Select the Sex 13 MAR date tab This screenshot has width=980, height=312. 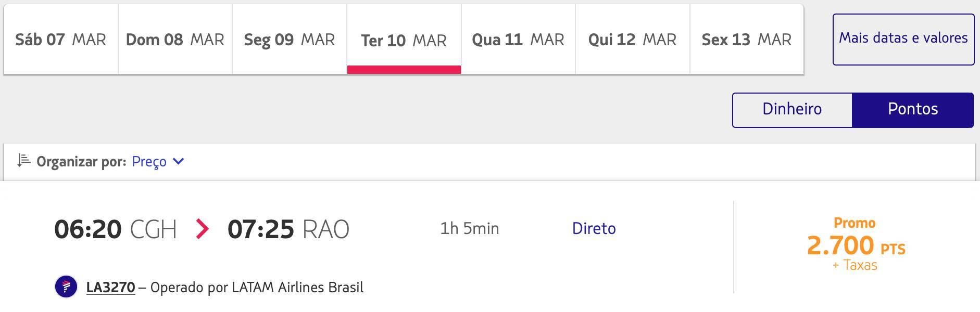(747, 40)
